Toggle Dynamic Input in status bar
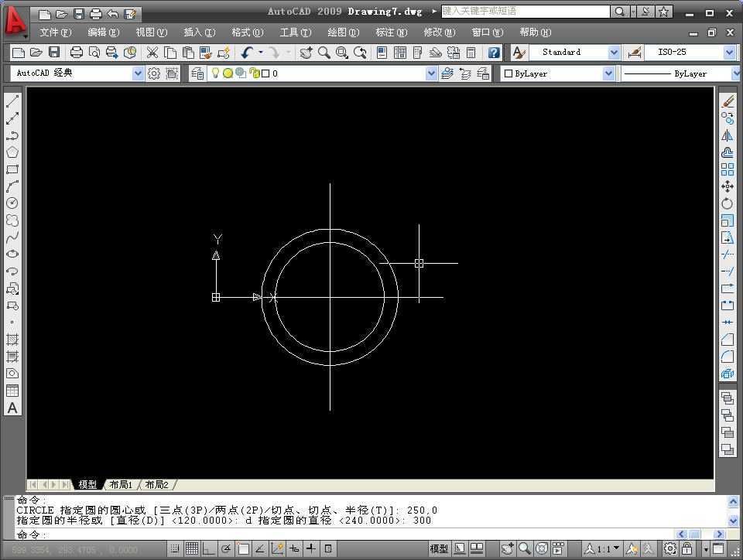This screenshot has width=743, height=560. (x=294, y=548)
